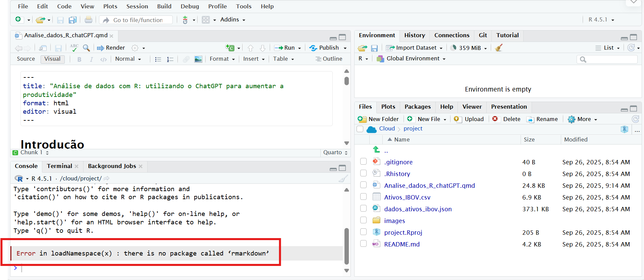Check the README.md checkbox
The image size is (644, 280).
click(363, 243)
